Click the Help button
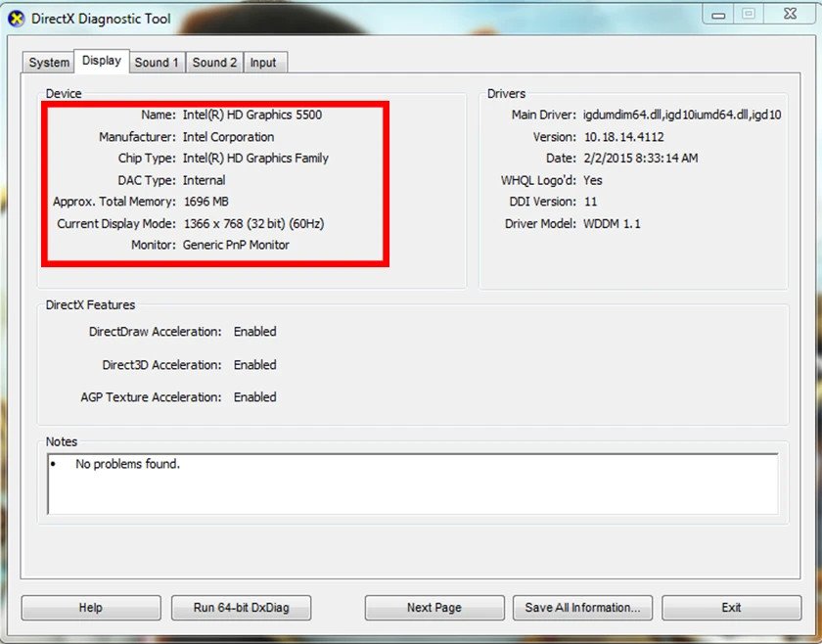The image size is (822, 644). click(x=90, y=607)
